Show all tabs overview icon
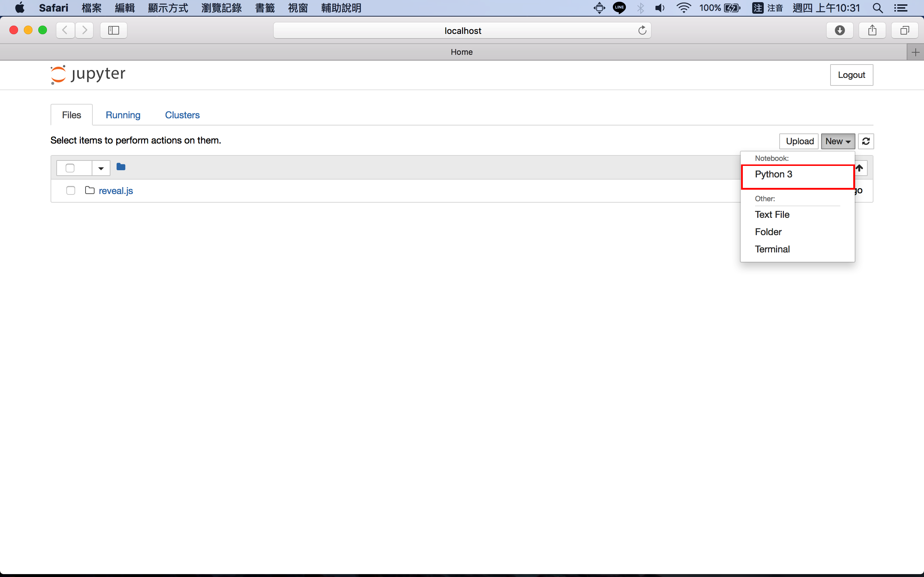The height and width of the screenshot is (577, 924). point(905,31)
